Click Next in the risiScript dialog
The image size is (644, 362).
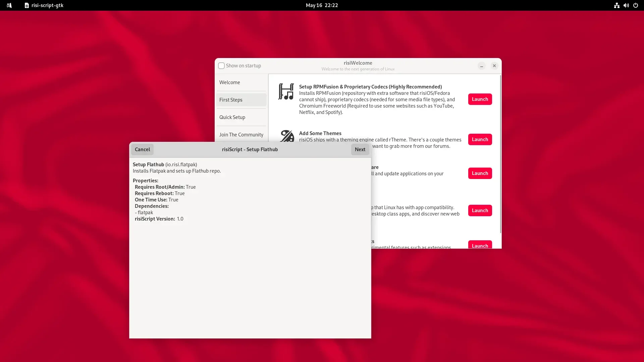coord(360,149)
